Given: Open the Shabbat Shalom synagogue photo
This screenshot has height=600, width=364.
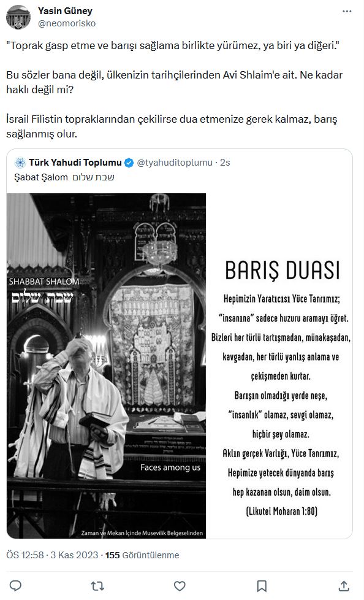Looking at the screenshot, I should point(106,366).
